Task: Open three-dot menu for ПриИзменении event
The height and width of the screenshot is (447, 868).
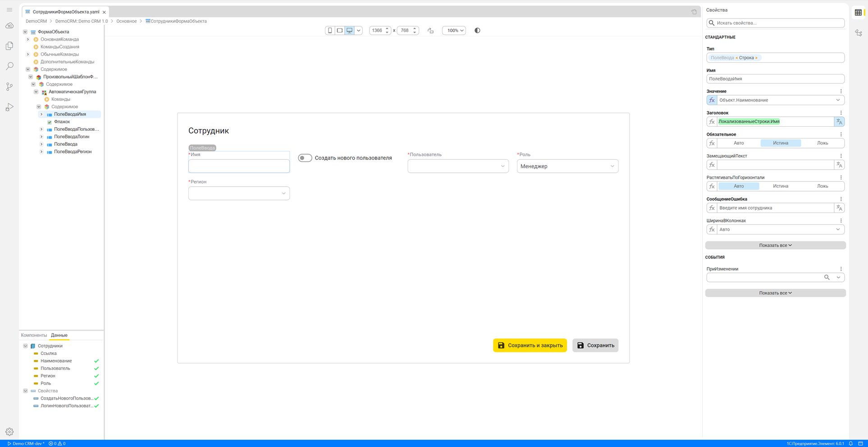Action: click(841, 269)
